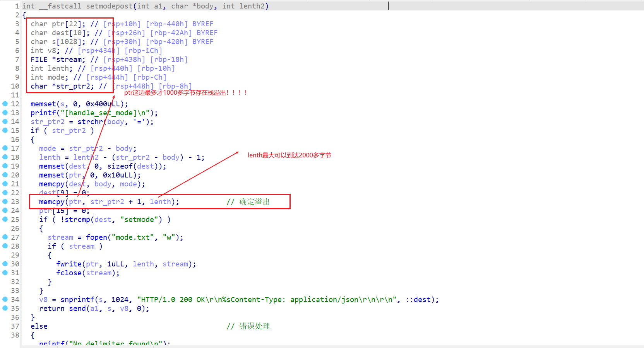Screen dimensions: 644x348
Task: Toggle breakpoint dot on line 18
Action: 5,157
